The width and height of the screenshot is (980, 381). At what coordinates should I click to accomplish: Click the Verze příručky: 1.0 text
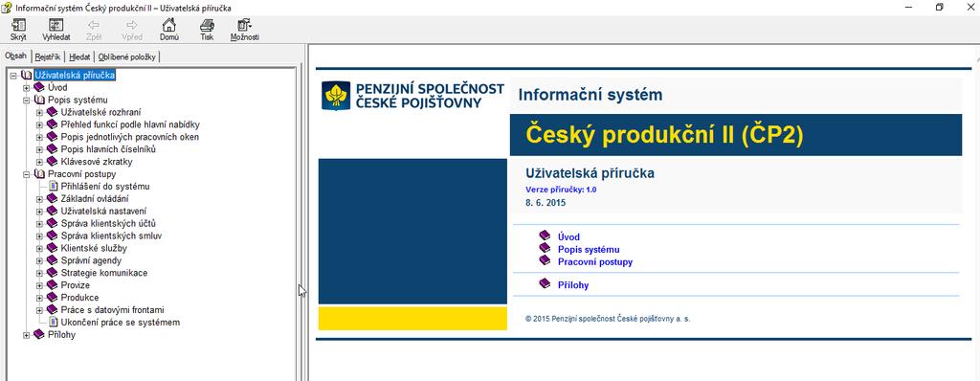pos(561,189)
